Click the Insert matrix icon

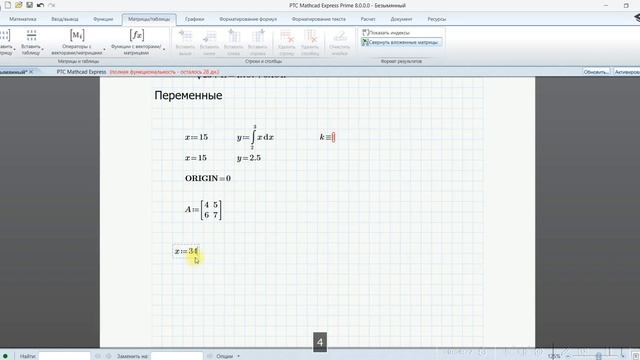pos(5,36)
